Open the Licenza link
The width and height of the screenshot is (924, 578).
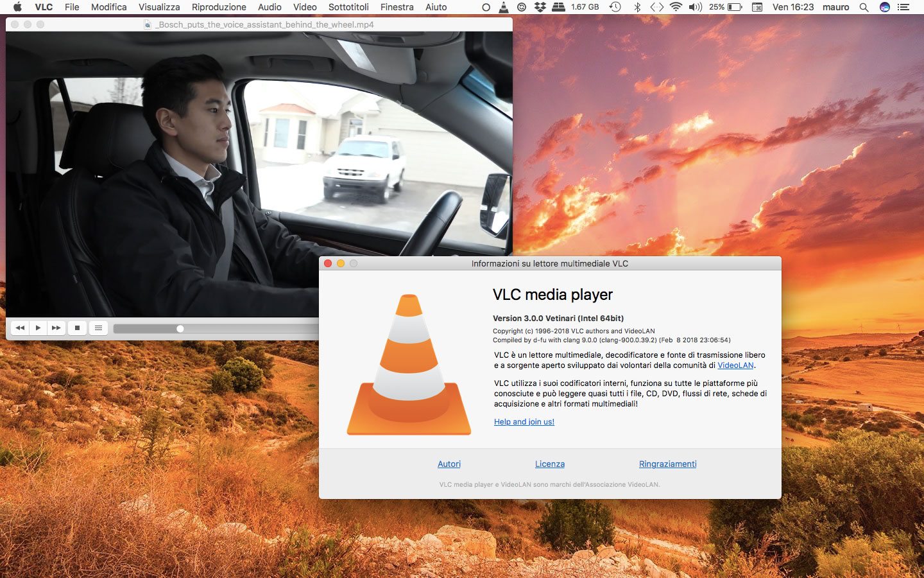[550, 464]
